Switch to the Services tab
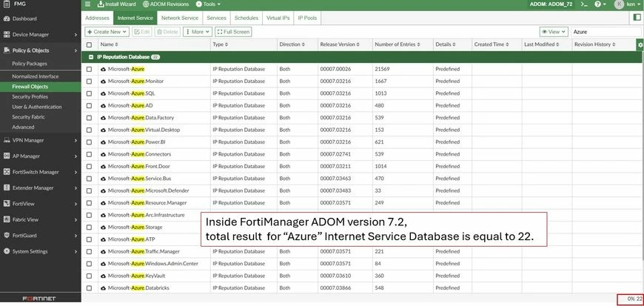644x306 pixels. point(216,18)
